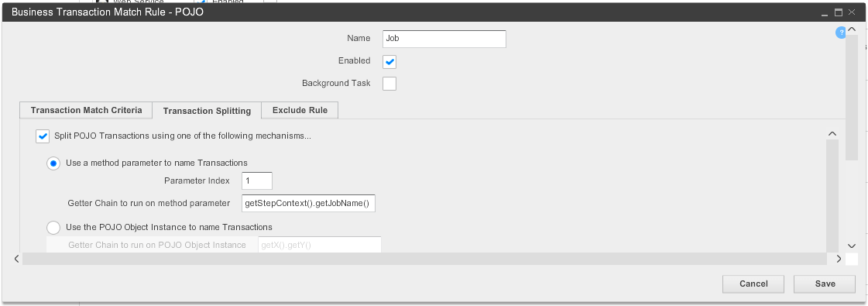
Task: Close the POJO match rule dialog
Action: [863, 12]
